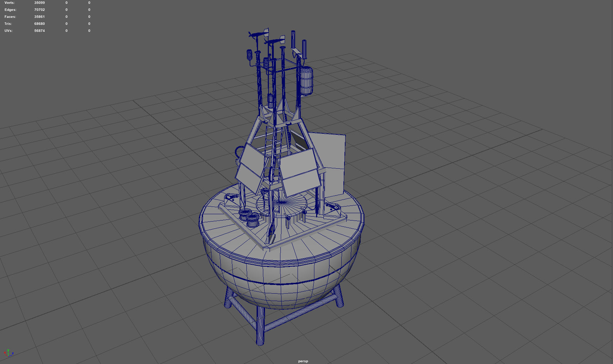Click the "Verts:" heads-up display label
This screenshot has height=364, width=613.
[9, 3]
